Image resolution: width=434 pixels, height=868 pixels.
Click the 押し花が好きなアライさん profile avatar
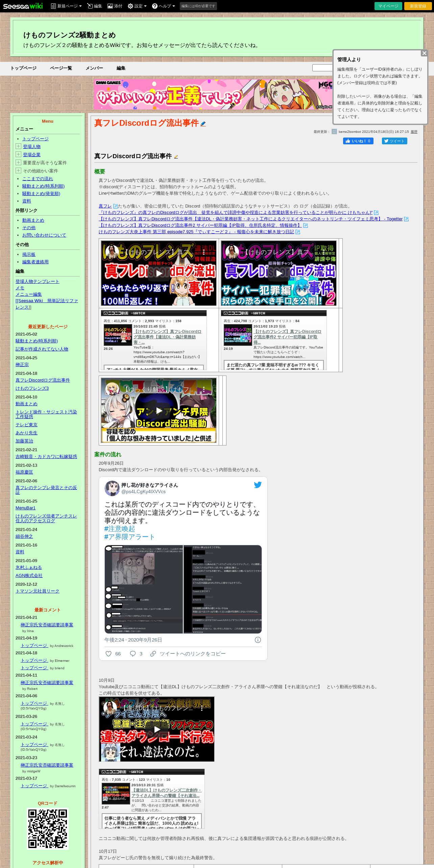[x=112, y=488]
